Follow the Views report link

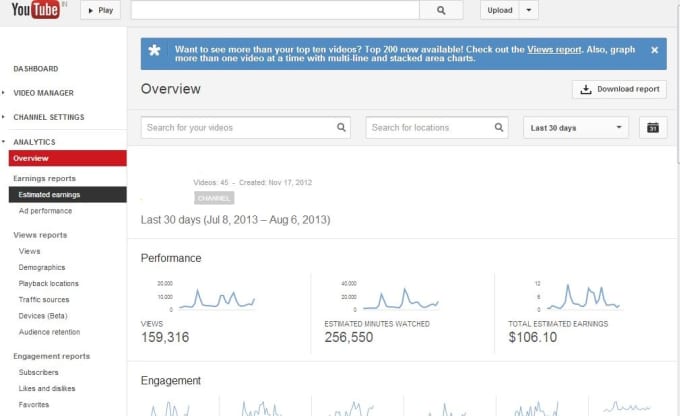(x=554, y=49)
